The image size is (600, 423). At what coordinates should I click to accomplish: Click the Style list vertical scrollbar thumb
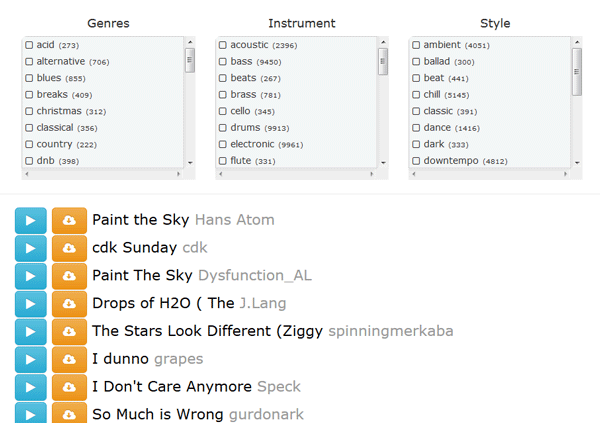pyautogui.click(x=576, y=70)
